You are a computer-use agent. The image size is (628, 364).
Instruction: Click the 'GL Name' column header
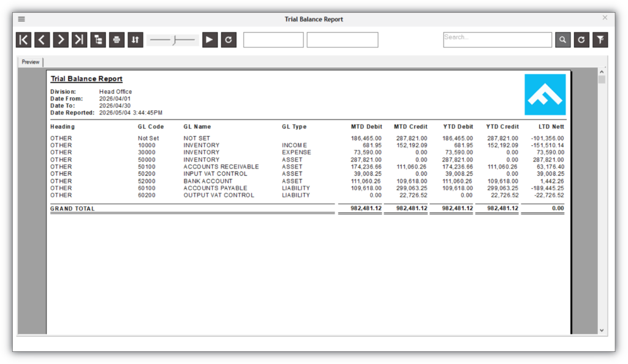197,126
